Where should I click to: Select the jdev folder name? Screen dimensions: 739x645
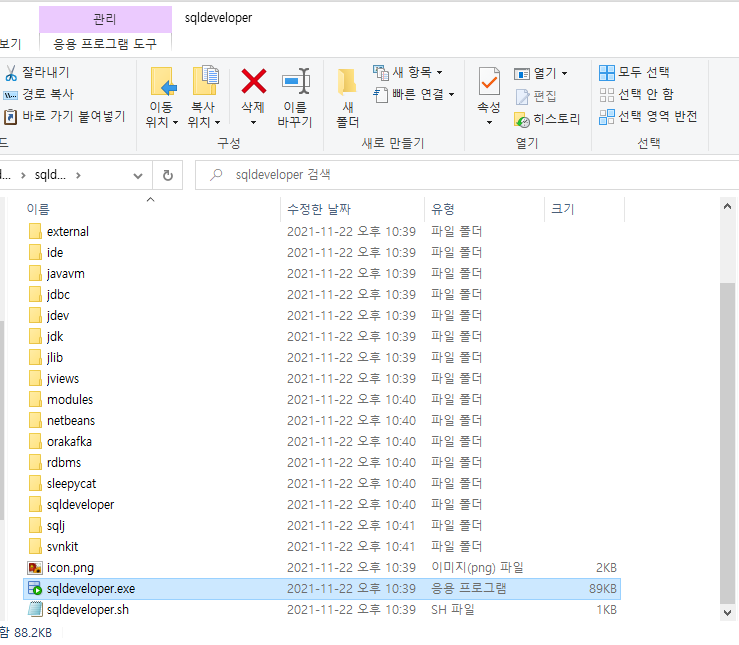click(x=57, y=316)
